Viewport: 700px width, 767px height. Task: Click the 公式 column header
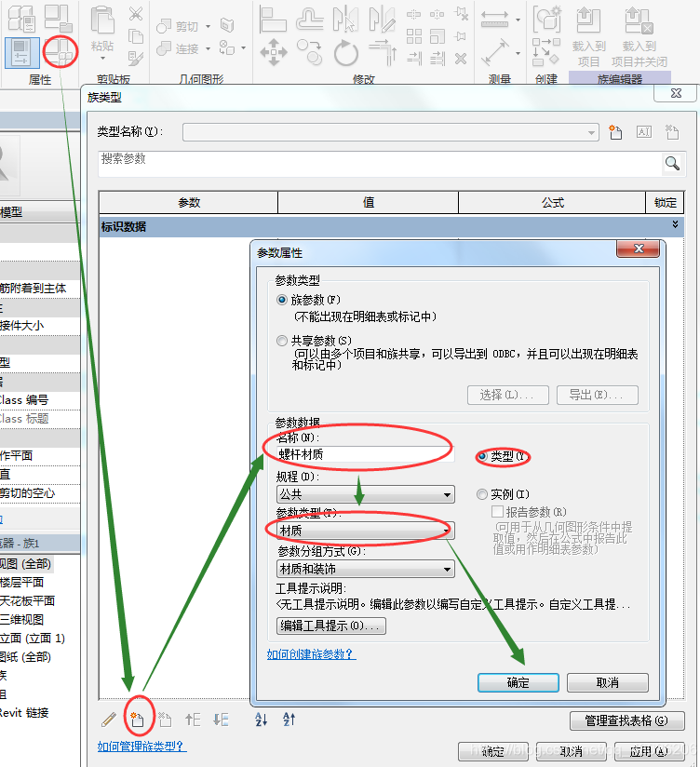[x=552, y=203]
